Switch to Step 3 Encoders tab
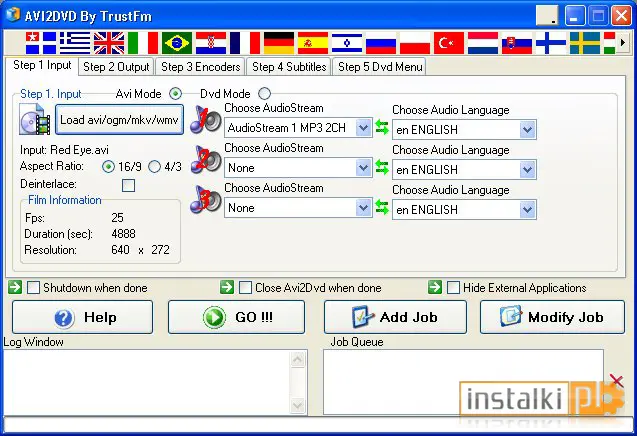The width and height of the screenshot is (637, 436). (x=201, y=67)
